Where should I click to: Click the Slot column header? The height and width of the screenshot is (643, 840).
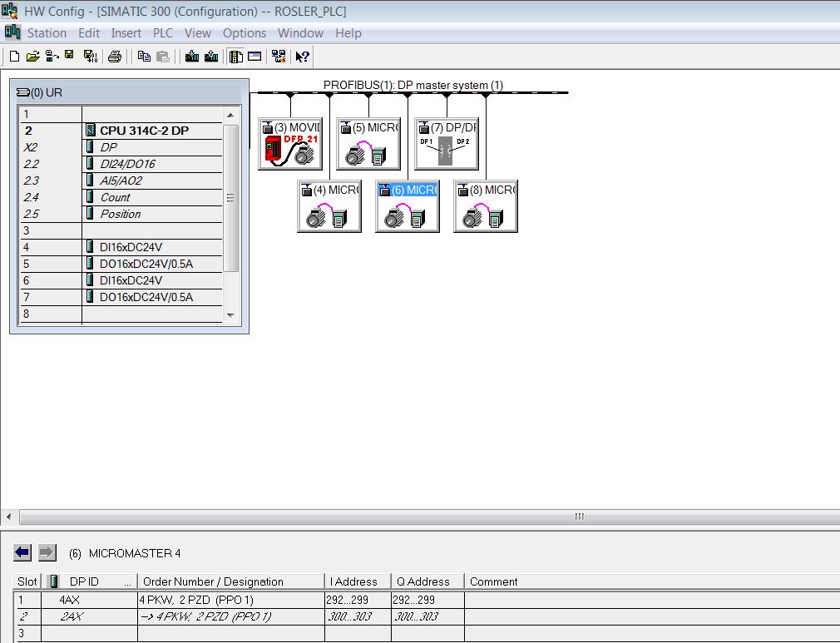pyautogui.click(x=27, y=581)
